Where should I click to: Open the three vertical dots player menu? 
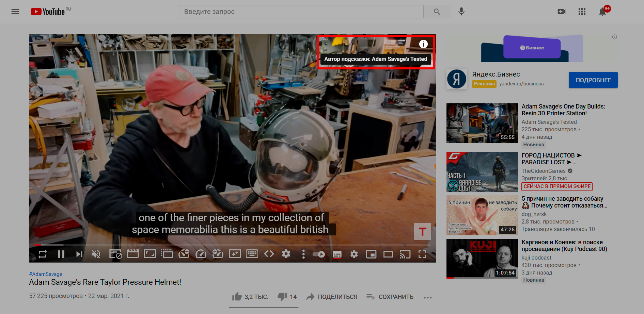click(303, 254)
